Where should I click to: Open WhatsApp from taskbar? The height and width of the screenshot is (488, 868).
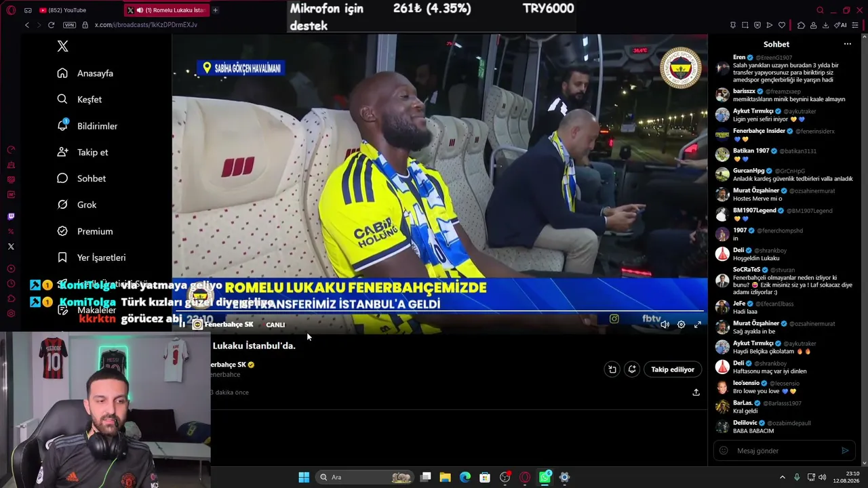(x=545, y=477)
